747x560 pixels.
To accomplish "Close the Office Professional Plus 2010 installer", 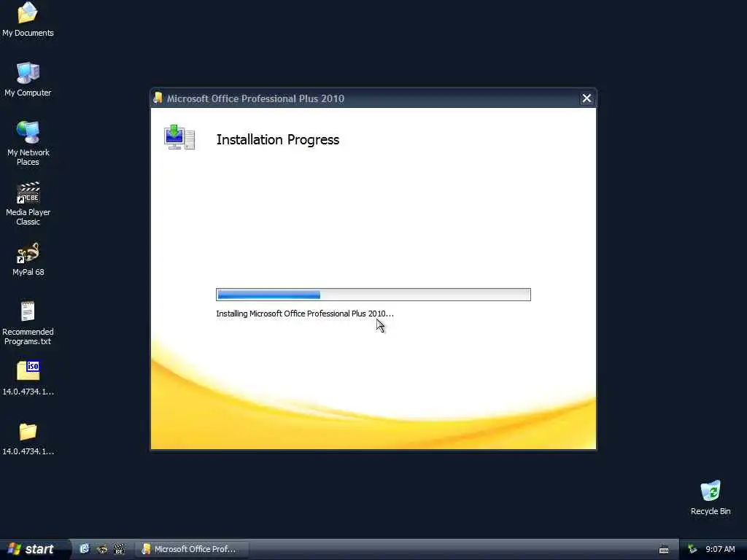I will click(x=587, y=98).
